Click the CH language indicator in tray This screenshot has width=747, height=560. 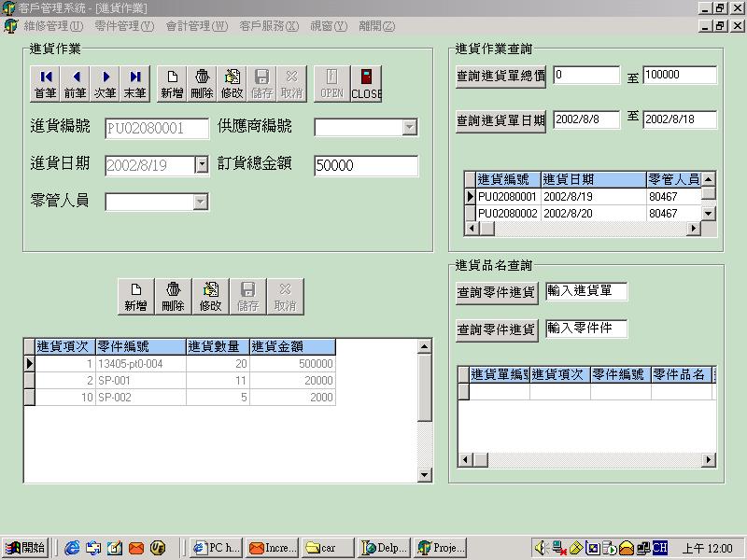point(660,548)
